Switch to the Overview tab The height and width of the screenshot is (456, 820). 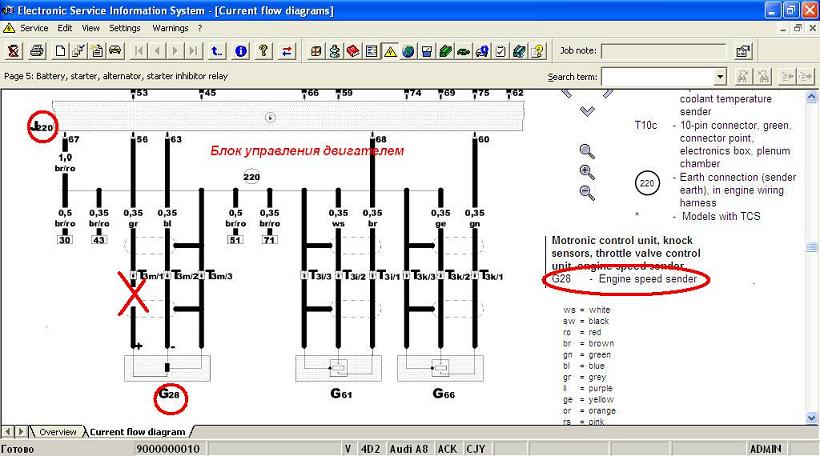[57, 432]
